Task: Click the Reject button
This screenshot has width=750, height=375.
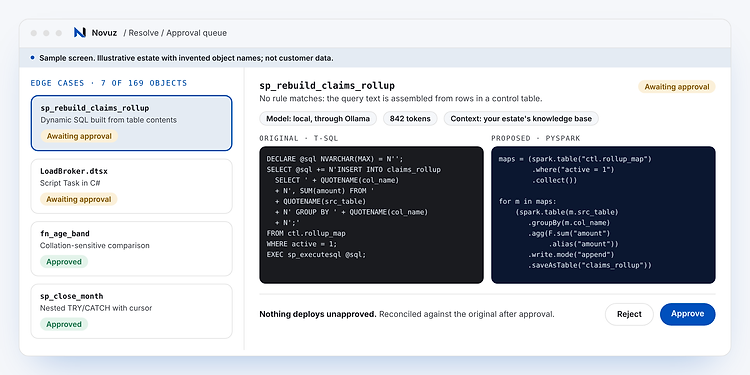Action: point(629,314)
